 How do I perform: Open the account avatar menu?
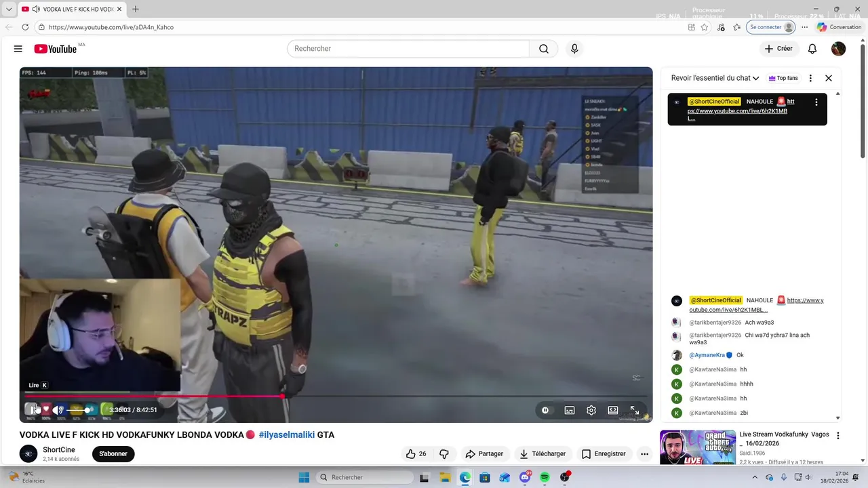coord(839,49)
